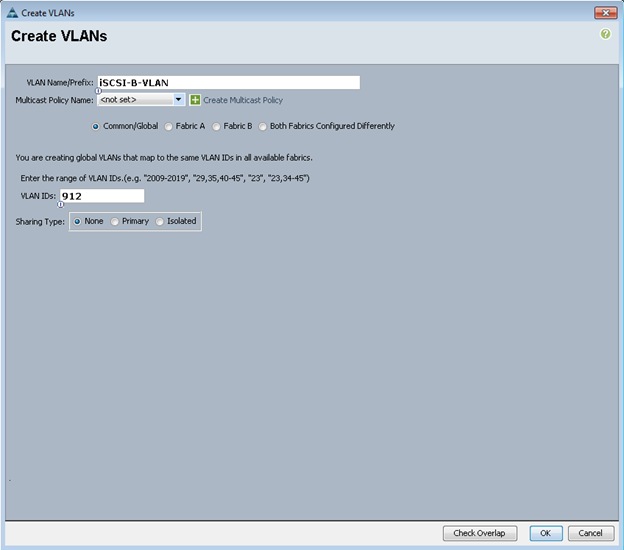This screenshot has width=624, height=550.
Task: Click the Cisco UCS triangle icon in the title bar
Action: point(12,13)
